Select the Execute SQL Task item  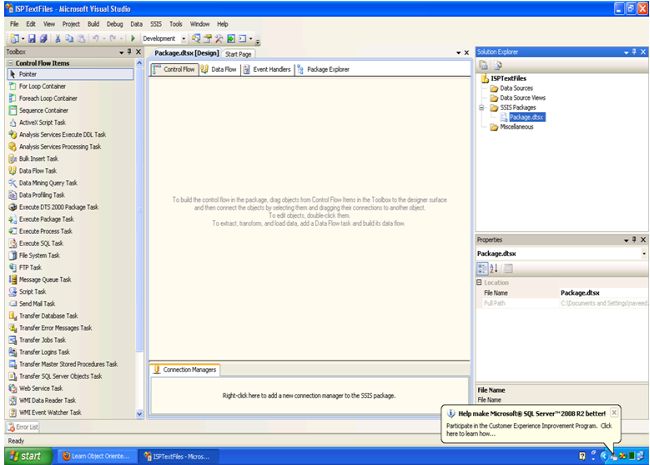point(70,243)
